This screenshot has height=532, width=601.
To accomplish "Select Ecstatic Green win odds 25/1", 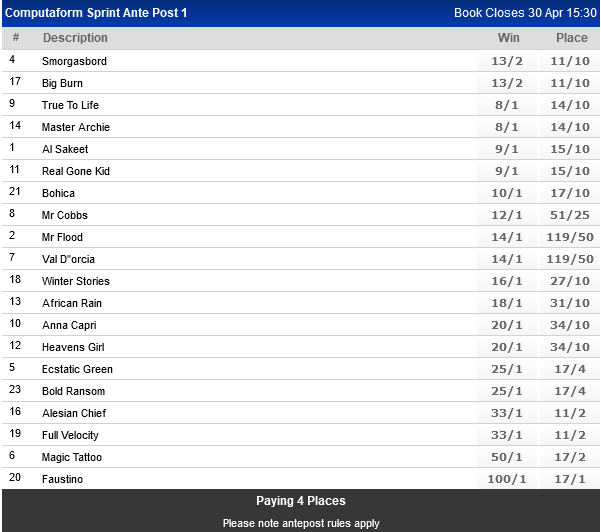I will [x=508, y=369].
